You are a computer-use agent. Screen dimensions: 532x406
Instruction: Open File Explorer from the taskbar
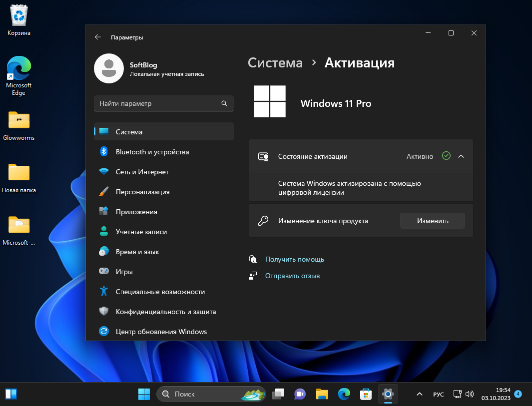(x=322, y=394)
